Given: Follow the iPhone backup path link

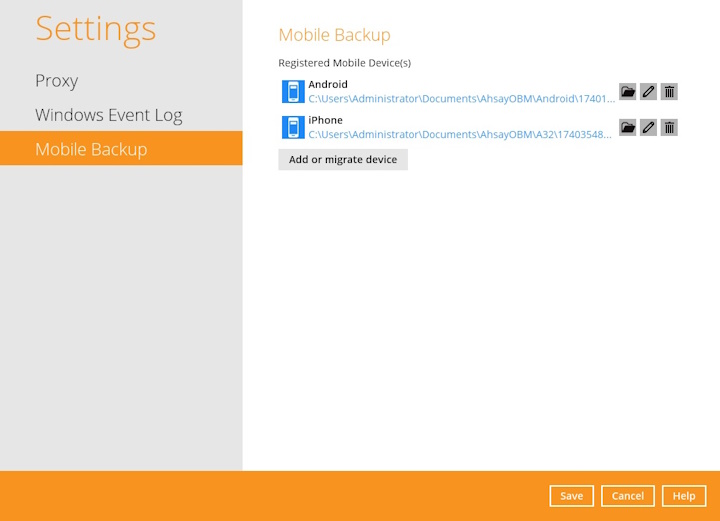Looking at the screenshot, I should coord(459,134).
